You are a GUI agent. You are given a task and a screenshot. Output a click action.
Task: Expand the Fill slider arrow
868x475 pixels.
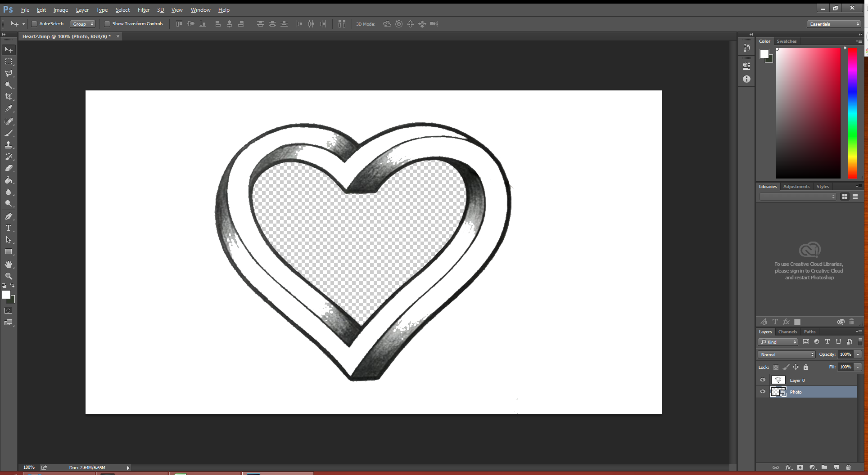[x=858, y=367]
